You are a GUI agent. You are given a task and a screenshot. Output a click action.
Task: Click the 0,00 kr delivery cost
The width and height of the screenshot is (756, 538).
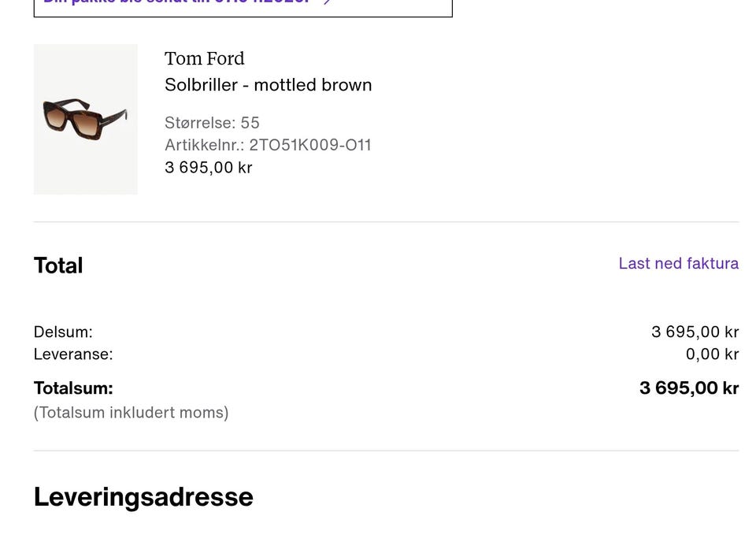(x=712, y=354)
